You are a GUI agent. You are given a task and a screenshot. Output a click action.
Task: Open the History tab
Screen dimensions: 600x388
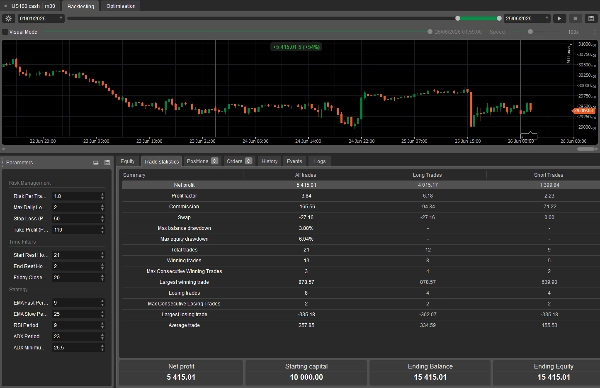tap(269, 161)
